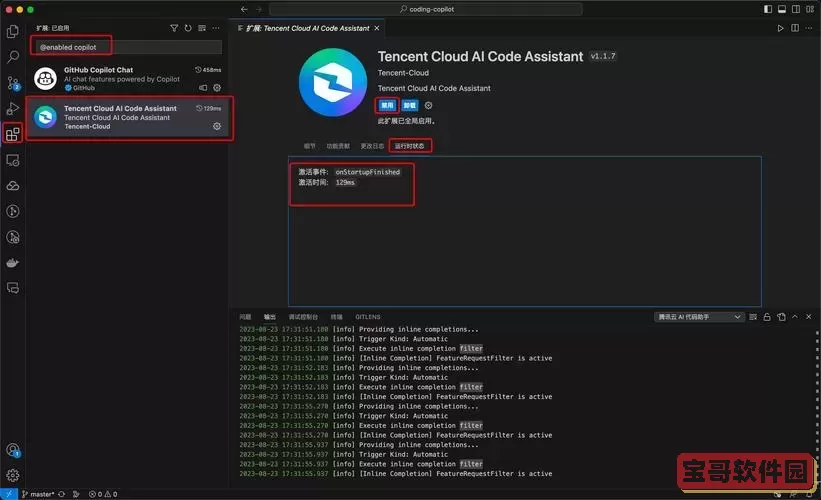Viewport: 821px width, 500px height.
Task: Select the Runtime Status tab
Action: click(x=409, y=146)
